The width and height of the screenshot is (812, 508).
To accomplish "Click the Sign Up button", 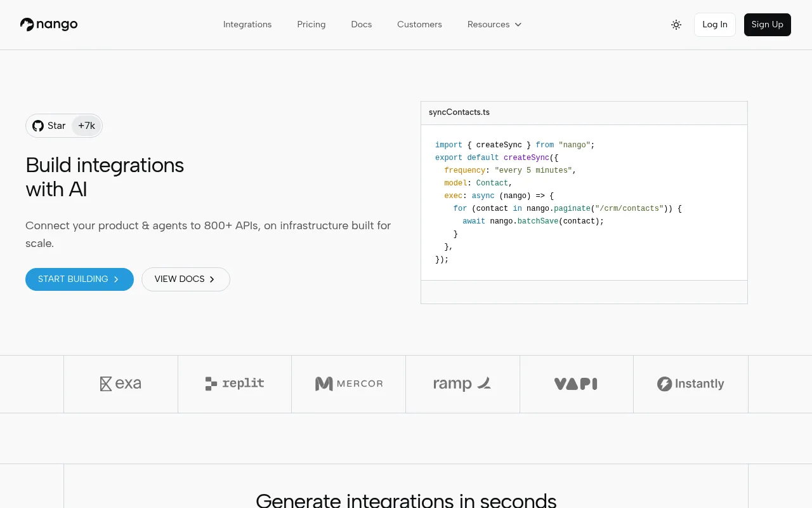I will [x=768, y=25].
